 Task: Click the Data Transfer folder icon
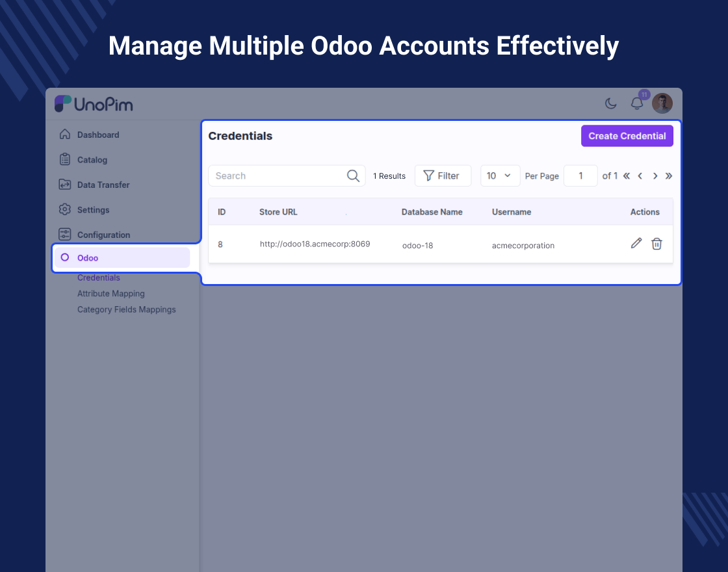pos(65,185)
